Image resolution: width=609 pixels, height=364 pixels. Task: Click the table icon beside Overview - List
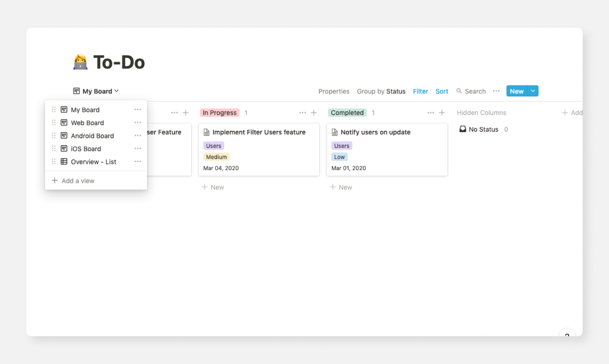[x=64, y=161]
